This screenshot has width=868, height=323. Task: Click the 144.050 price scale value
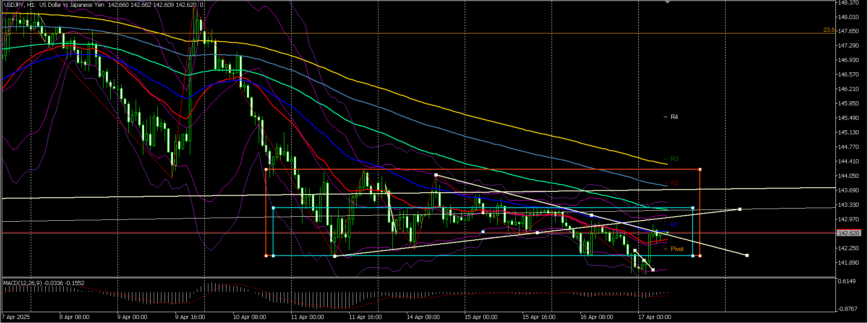pos(848,176)
